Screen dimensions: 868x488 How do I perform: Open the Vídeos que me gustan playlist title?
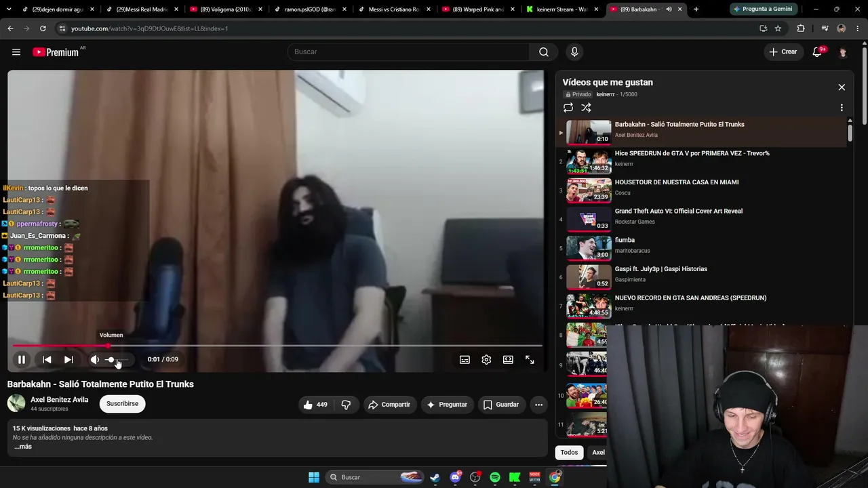click(608, 83)
